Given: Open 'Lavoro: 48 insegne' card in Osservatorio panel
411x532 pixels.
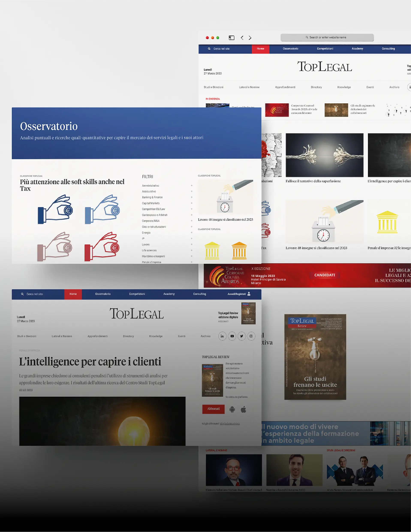Looking at the screenshot, I should pos(226,201).
